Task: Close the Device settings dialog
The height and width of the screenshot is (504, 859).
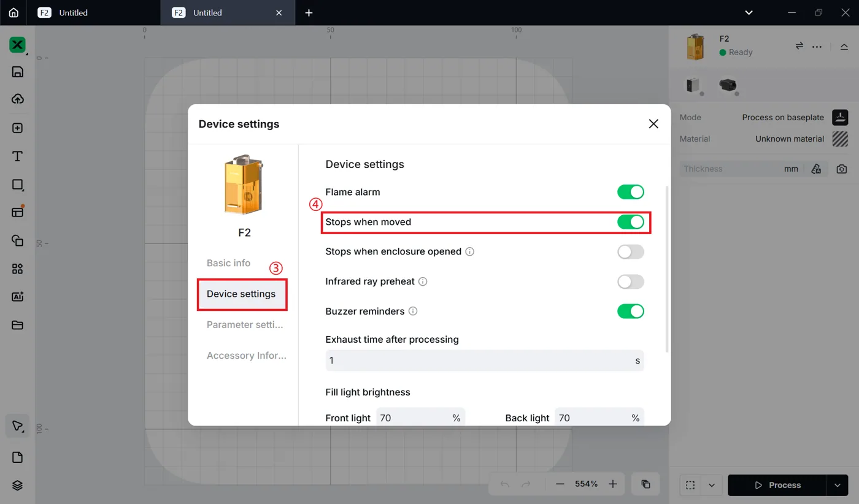Action: pyautogui.click(x=653, y=124)
